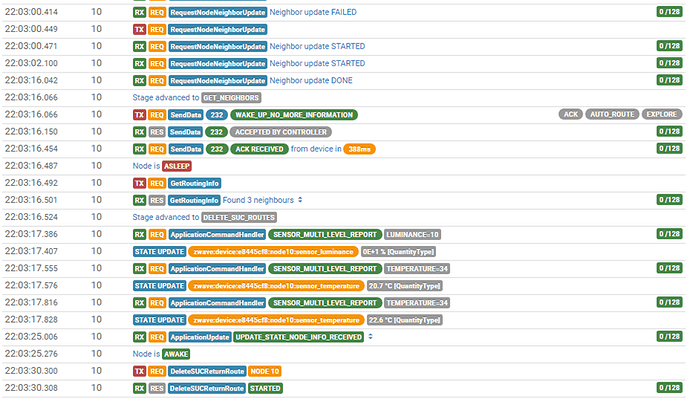The width and height of the screenshot is (690, 399).
Task: Expand the Found 3 neighbours details arrow
Action: (300, 200)
